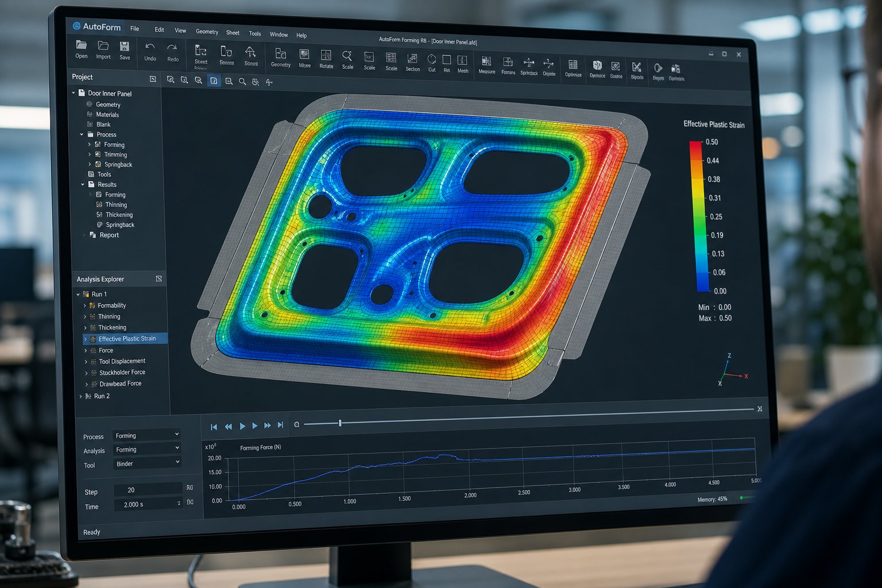Collapse the Results folder arrow
The height and width of the screenshot is (588, 882).
coord(83,184)
